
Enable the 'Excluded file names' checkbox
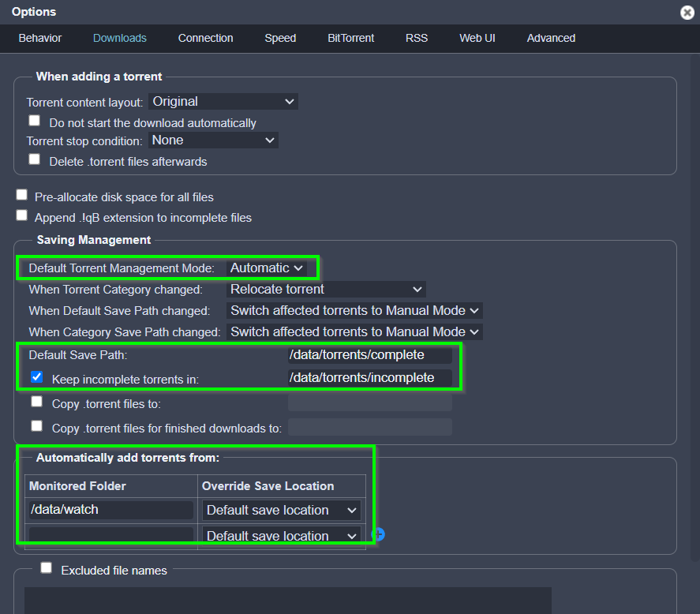pos(47,567)
